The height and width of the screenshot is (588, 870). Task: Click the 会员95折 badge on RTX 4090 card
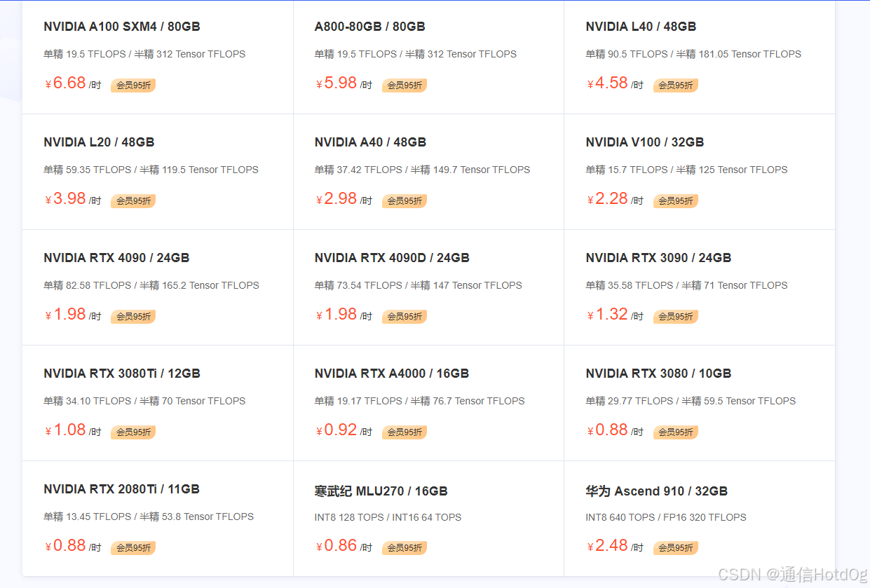133,317
